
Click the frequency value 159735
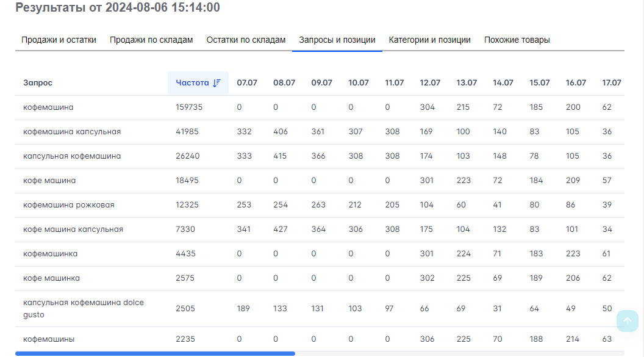pos(189,107)
